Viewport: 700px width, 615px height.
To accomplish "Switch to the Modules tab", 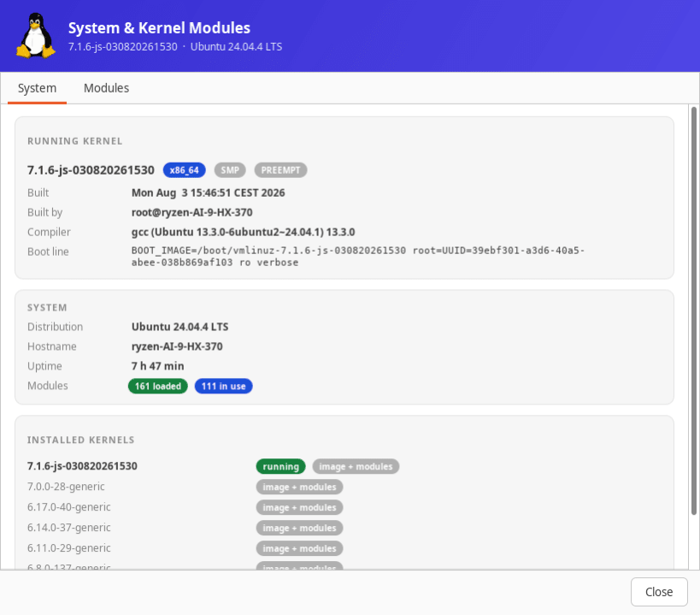I will (106, 88).
